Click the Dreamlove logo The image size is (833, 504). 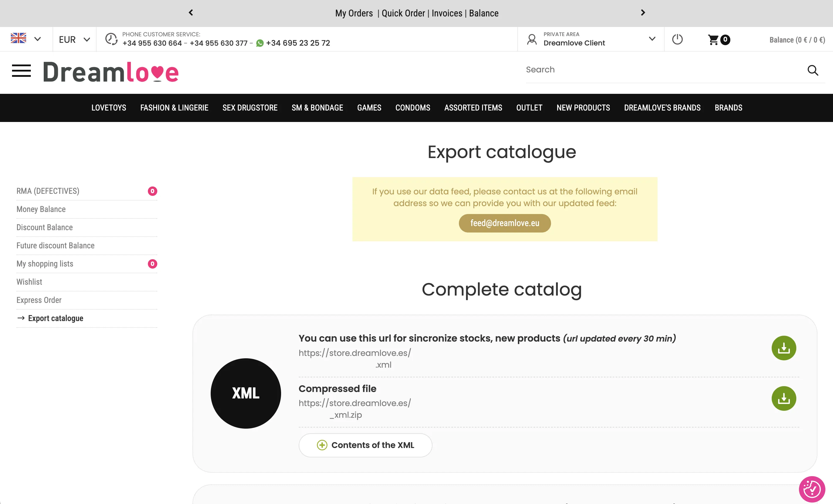(x=111, y=72)
